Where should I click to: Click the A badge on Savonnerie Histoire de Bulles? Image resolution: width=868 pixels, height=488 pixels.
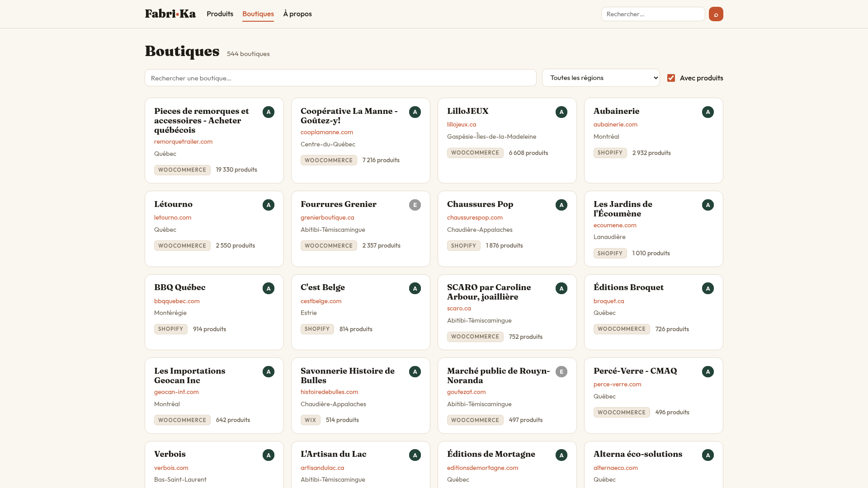(415, 372)
